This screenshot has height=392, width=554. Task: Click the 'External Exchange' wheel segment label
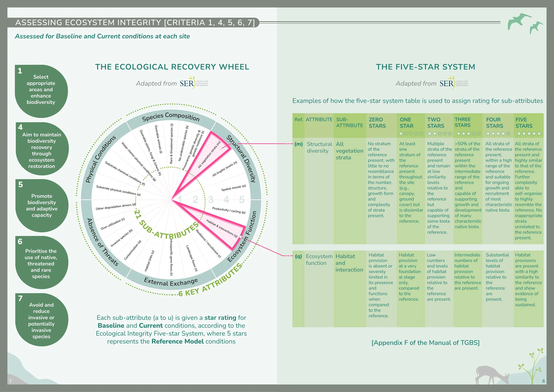coord(171,282)
